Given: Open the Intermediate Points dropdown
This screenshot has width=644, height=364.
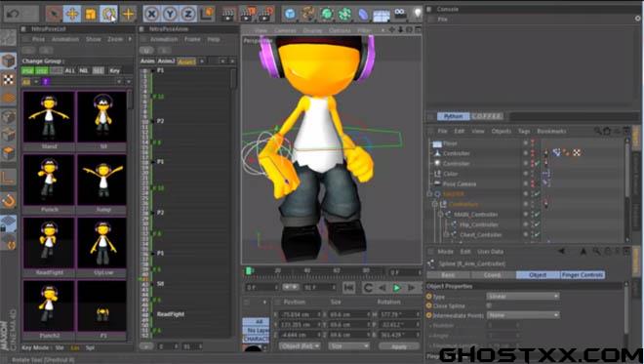Looking at the screenshot, I should click(523, 315).
